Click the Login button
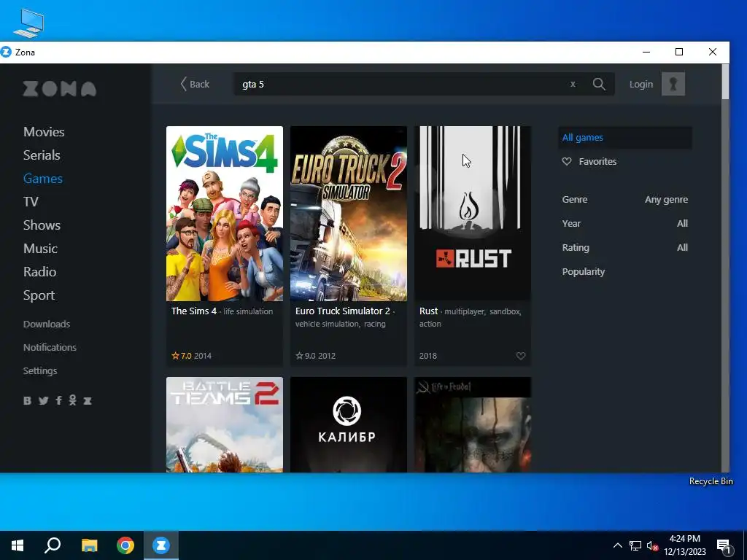The width and height of the screenshot is (747, 560). pyautogui.click(x=641, y=85)
